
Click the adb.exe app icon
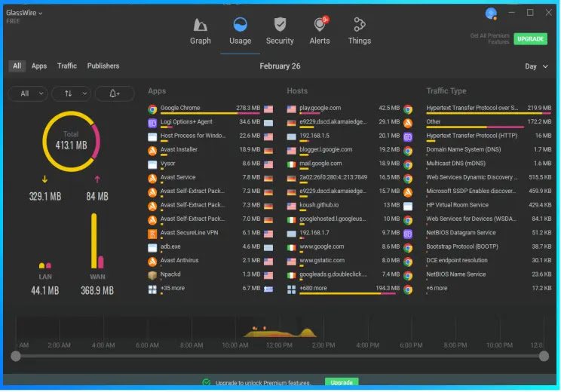pos(152,248)
